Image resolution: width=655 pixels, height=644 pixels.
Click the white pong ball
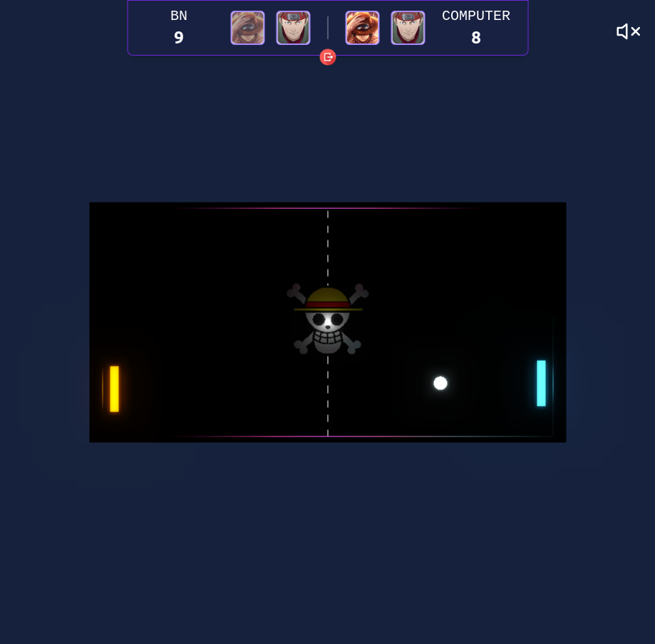click(x=440, y=383)
